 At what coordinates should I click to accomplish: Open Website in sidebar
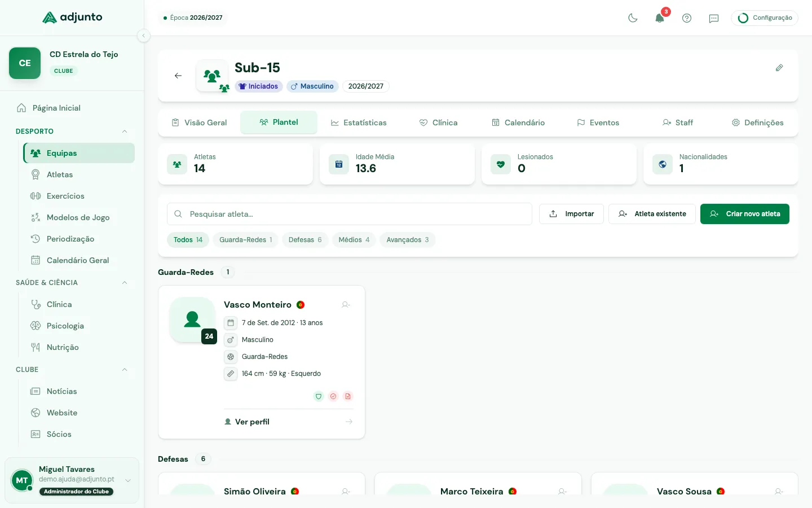(79, 413)
